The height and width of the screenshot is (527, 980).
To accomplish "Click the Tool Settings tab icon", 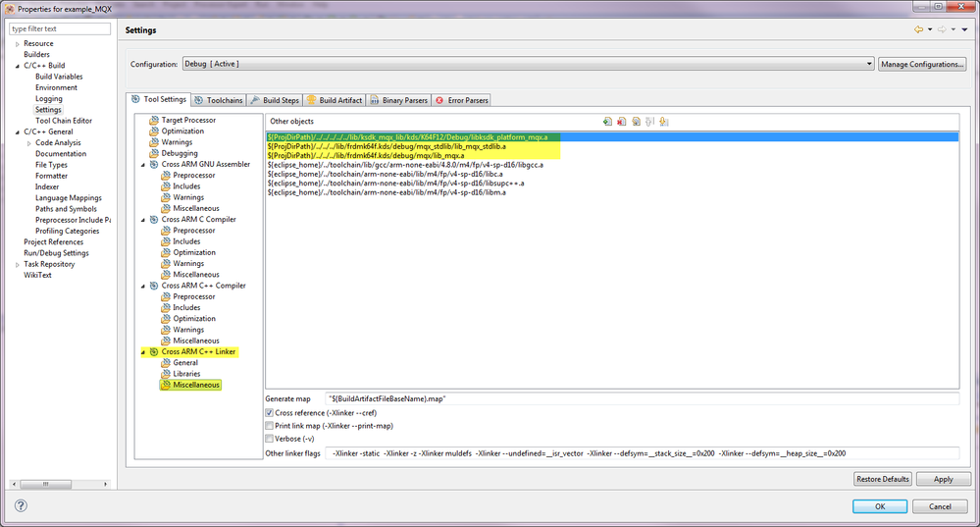I will coord(135,99).
